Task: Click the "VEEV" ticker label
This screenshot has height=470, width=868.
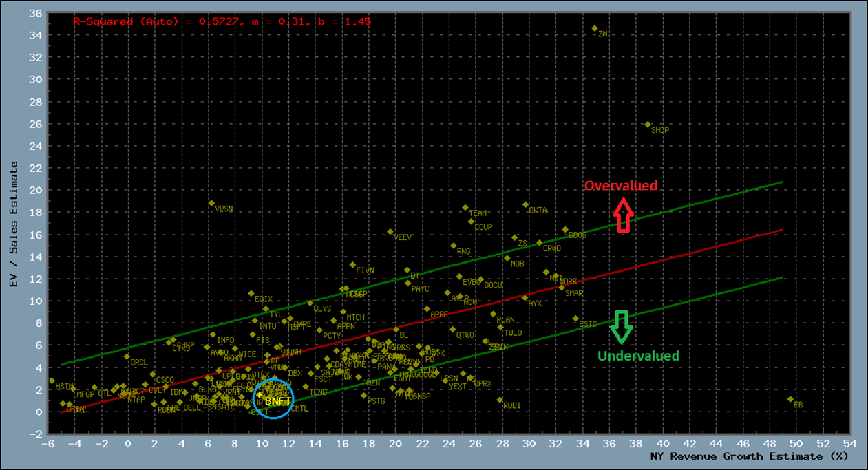Action: pos(403,237)
